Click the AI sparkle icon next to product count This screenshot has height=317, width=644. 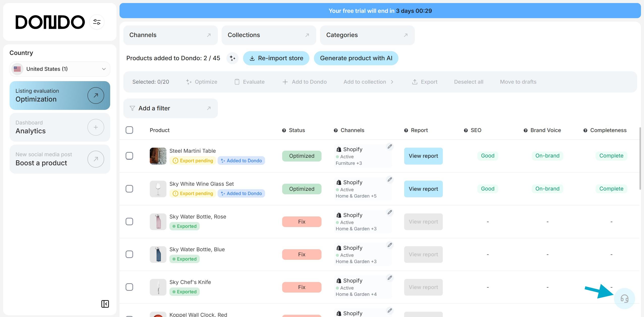[x=232, y=58]
